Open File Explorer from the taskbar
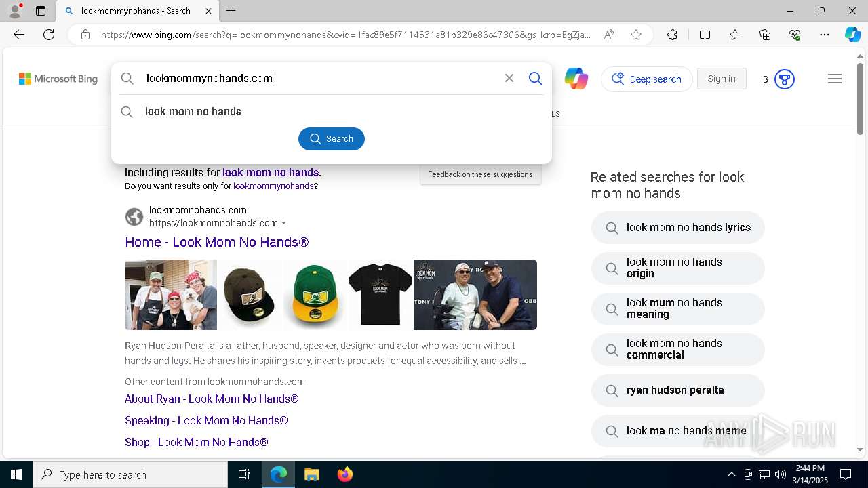This screenshot has width=868, height=488. tap(311, 474)
